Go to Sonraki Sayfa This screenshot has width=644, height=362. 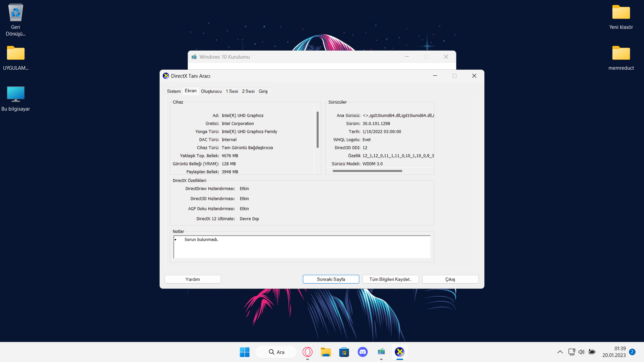pos(331,279)
